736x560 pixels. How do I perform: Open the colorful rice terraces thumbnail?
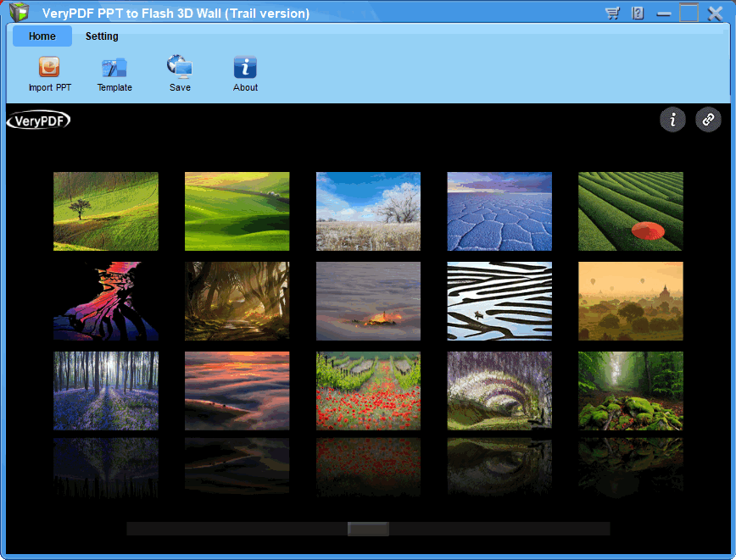coord(106,301)
